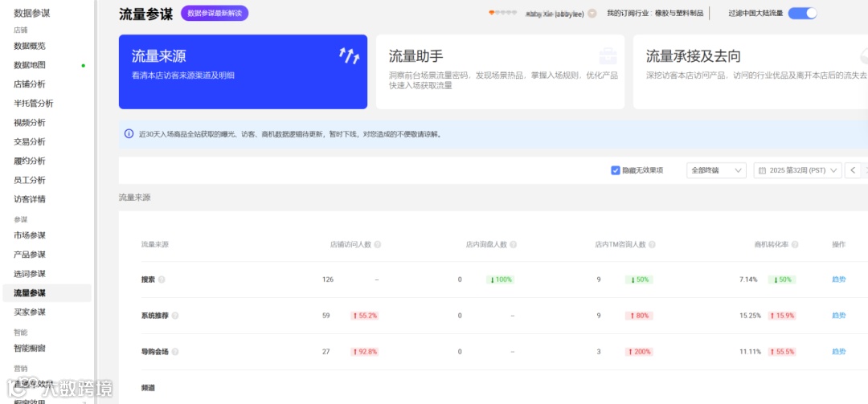868x404 pixels.
Task: Click the help icon beside 店内TM咨询人数
Action: (652, 245)
